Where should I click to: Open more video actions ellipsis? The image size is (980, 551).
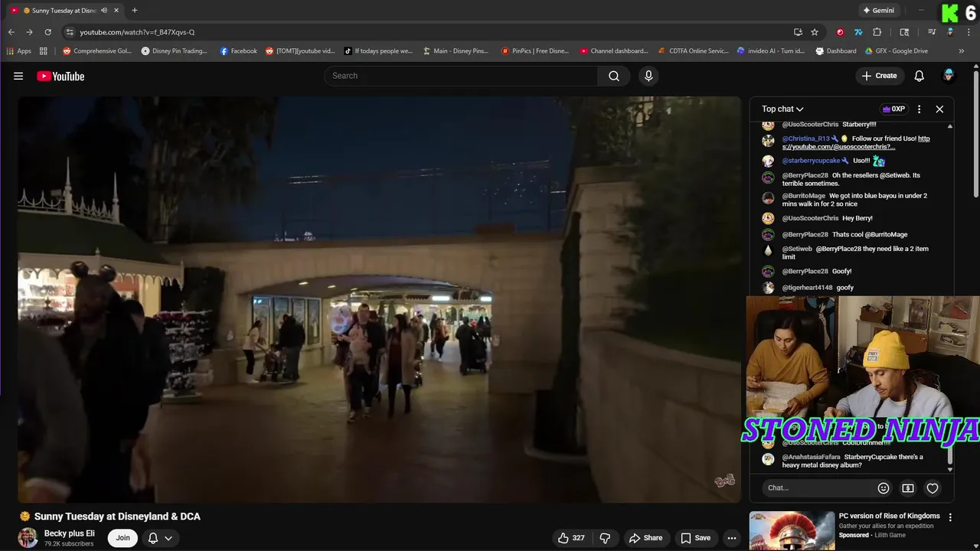tap(732, 538)
